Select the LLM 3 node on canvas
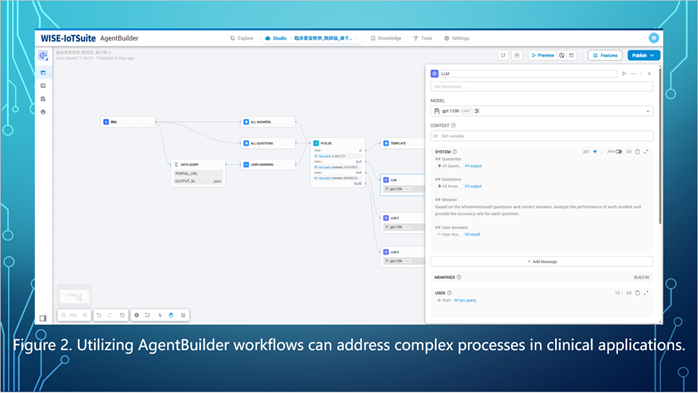The image size is (698, 393). click(403, 257)
